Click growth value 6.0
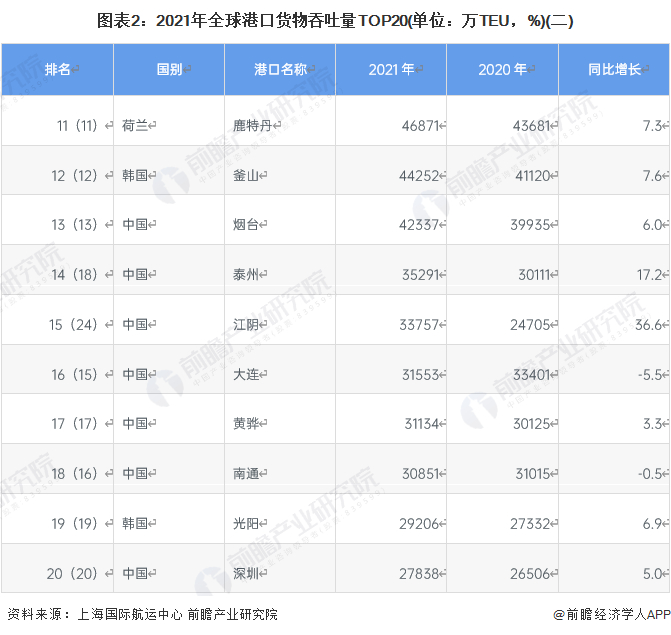Screen dimensions: 671x635 pyautogui.click(x=652, y=225)
